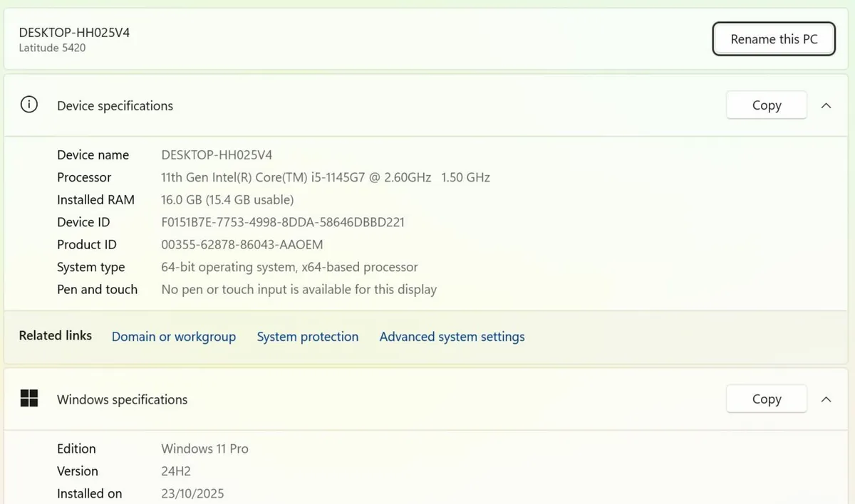Click the Windows logo icon beside Windows specifications

click(28, 399)
